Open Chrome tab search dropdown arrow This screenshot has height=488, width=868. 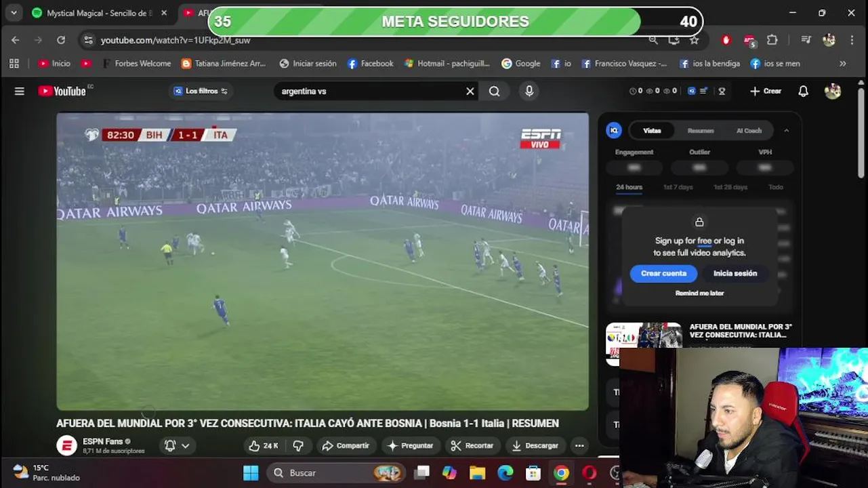(14, 13)
